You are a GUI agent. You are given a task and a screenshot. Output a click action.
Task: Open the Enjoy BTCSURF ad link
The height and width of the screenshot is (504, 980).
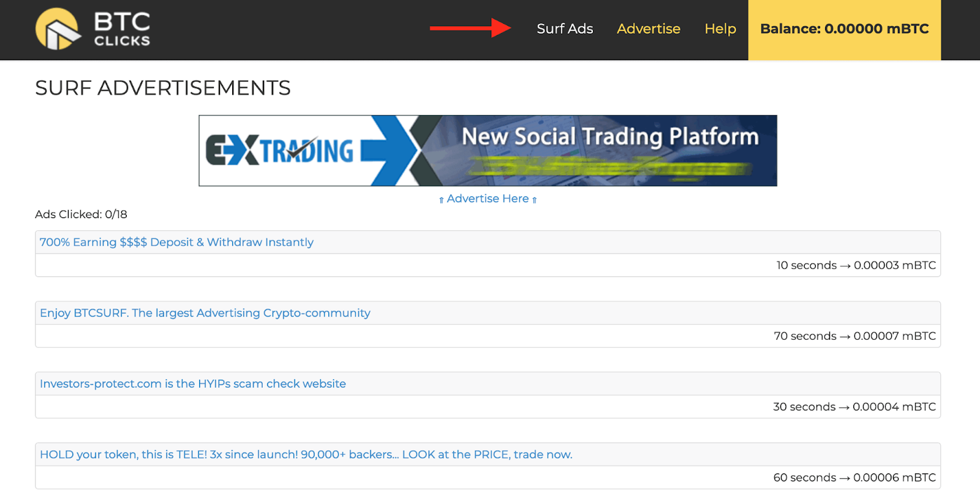pos(205,313)
